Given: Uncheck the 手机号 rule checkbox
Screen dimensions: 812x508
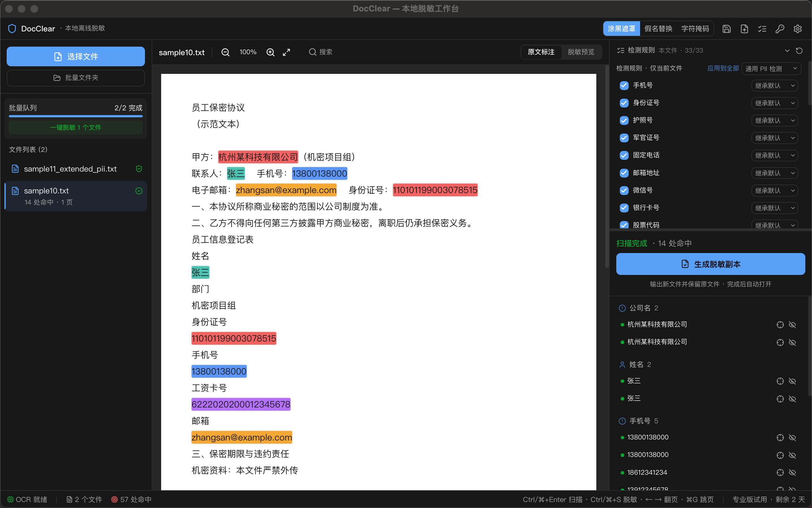Looking at the screenshot, I should tap(624, 85).
